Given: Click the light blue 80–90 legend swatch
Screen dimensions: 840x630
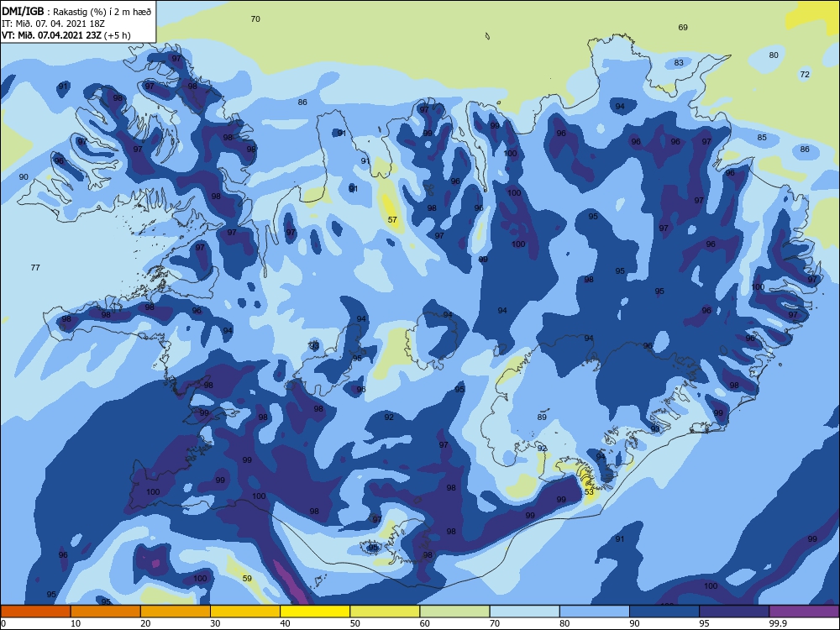Looking at the screenshot, I should point(595,612).
